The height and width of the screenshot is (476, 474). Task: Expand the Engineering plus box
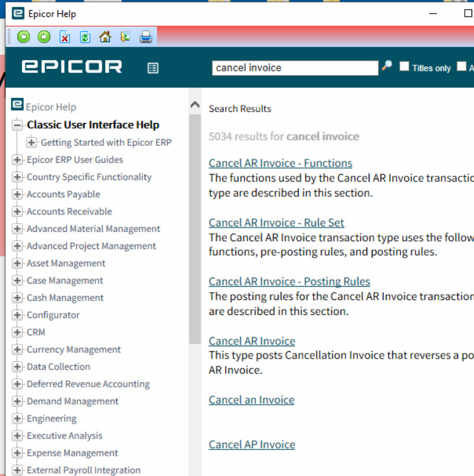click(x=17, y=419)
